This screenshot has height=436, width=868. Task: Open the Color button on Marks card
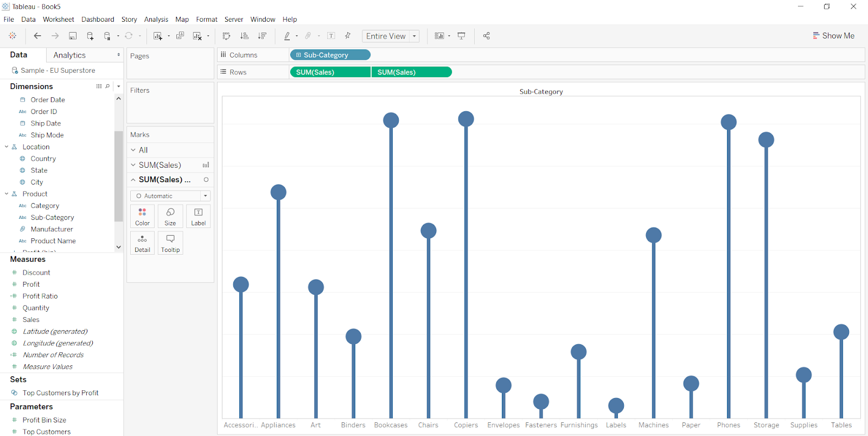click(x=142, y=216)
